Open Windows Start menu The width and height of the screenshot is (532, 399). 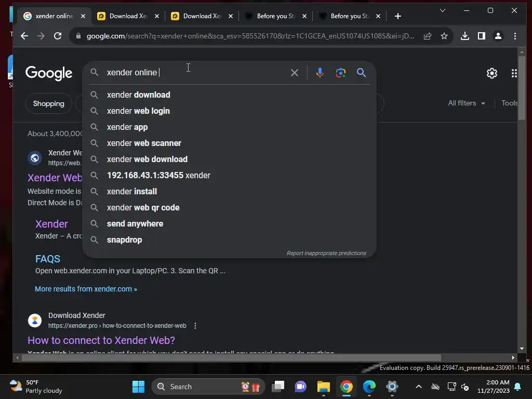pyautogui.click(x=138, y=387)
